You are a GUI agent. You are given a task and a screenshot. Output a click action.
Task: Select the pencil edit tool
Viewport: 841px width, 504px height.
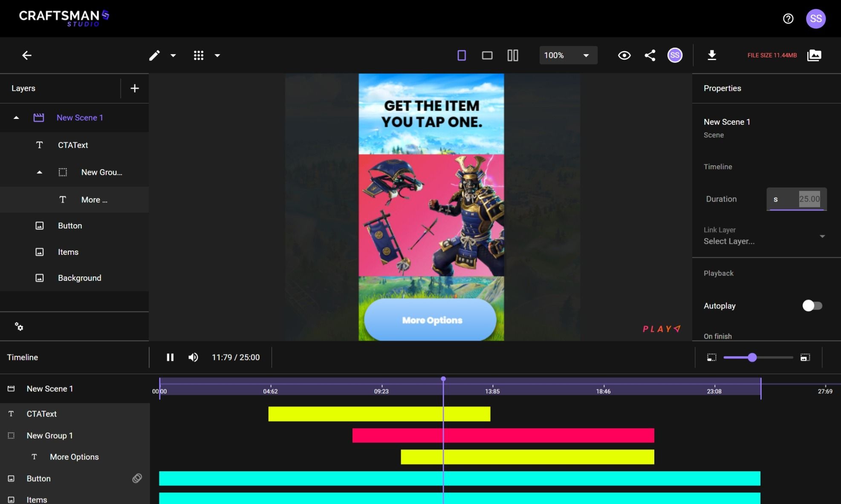tap(154, 55)
